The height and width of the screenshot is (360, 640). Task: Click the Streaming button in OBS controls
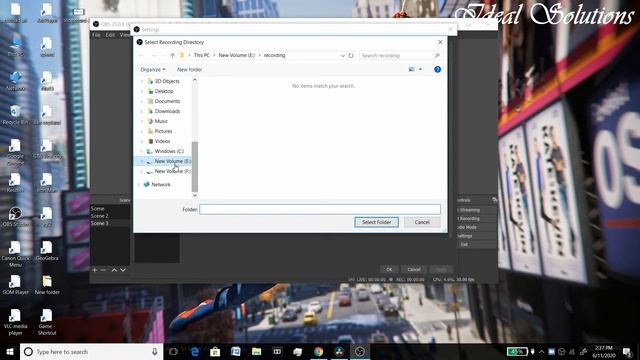pyautogui.click(x=476, y=210)
